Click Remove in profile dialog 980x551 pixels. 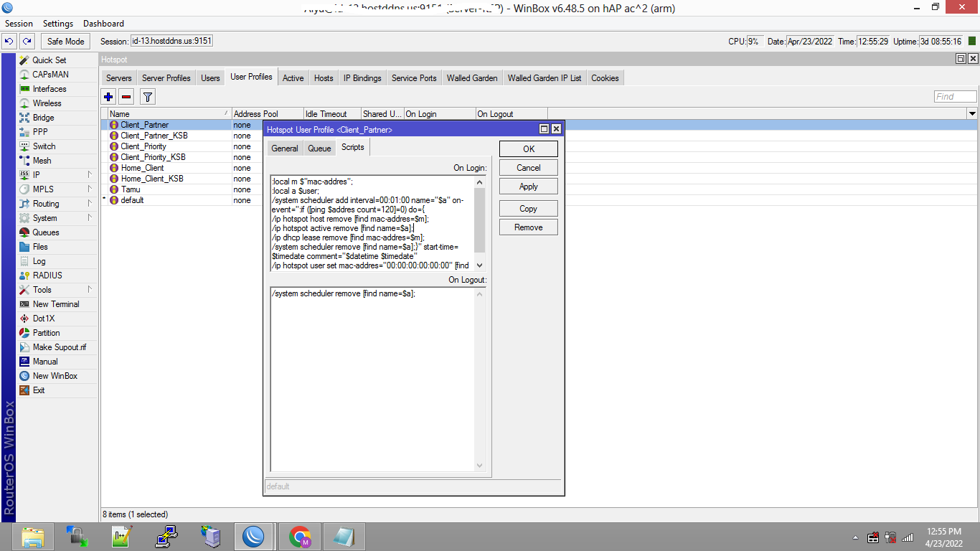pyautogui.click(x=529, y=227)
